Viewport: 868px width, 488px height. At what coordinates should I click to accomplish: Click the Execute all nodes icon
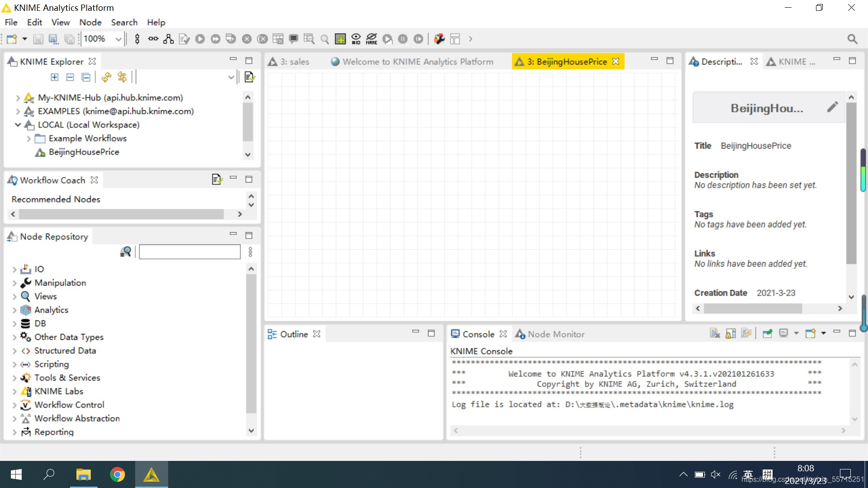(x=216, y=39)
